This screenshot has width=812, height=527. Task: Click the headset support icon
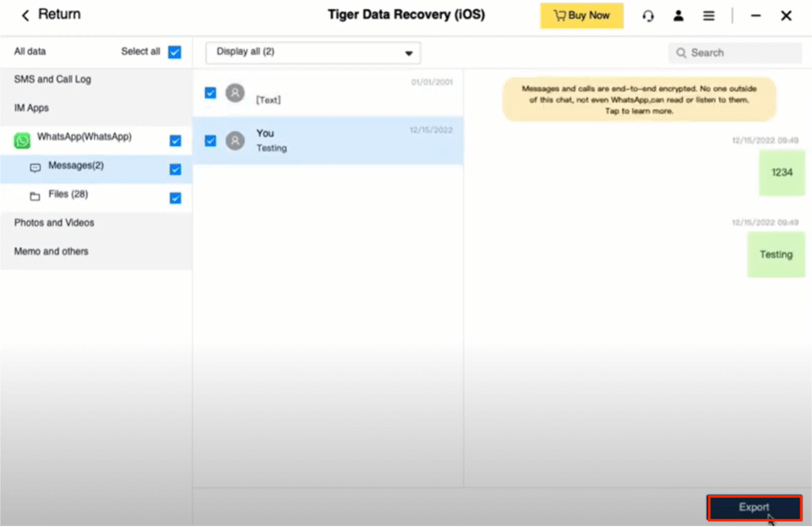click(648, 16)
